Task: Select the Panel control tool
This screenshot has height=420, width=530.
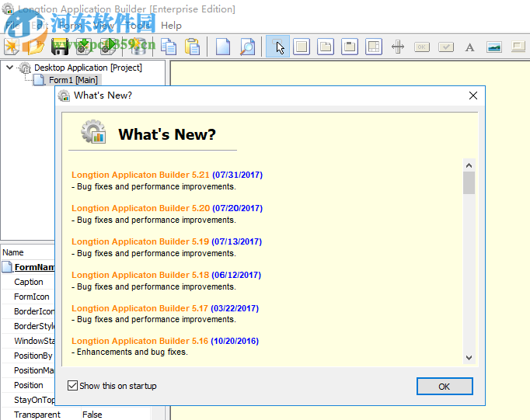Action: (302, 47)
